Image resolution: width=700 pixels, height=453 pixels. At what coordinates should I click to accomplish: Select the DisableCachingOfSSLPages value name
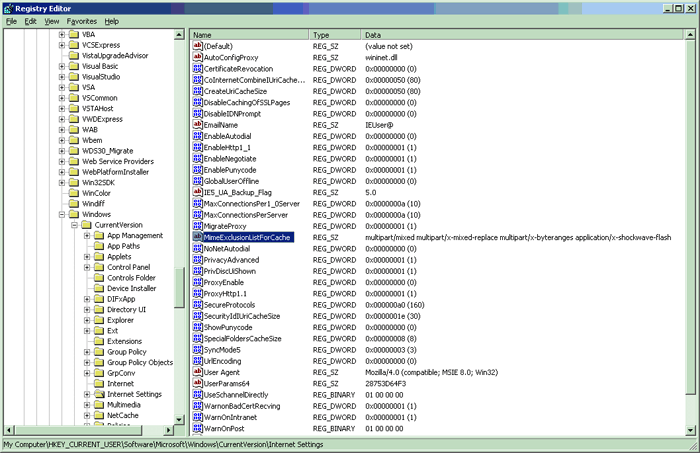pos(247,102)
